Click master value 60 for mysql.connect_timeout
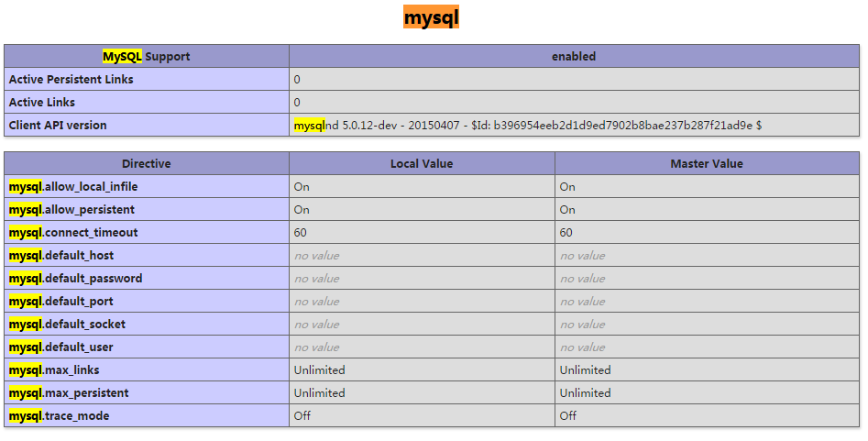Screen dimensions: 868x441 [x=566, y=232]
